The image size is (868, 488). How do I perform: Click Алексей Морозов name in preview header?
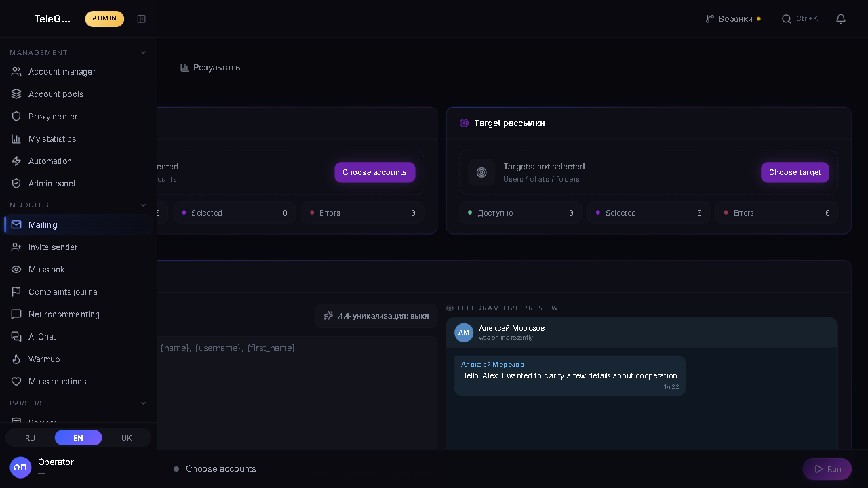coord(511,328)
